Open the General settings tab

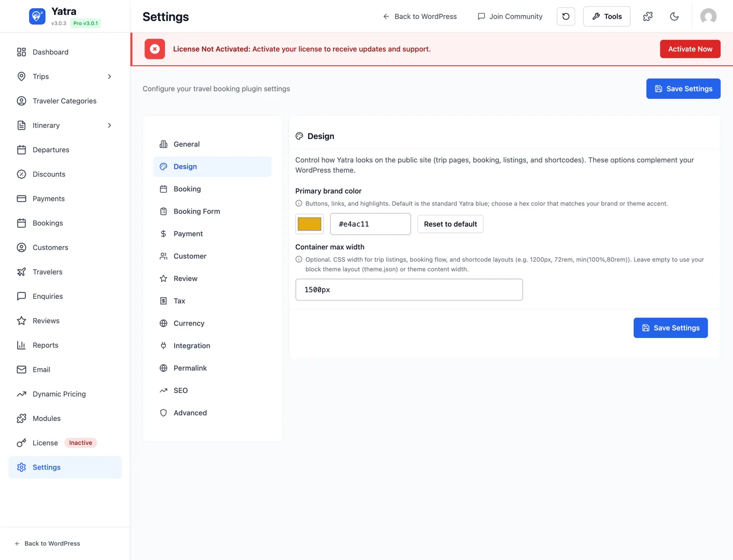(212, 144)
